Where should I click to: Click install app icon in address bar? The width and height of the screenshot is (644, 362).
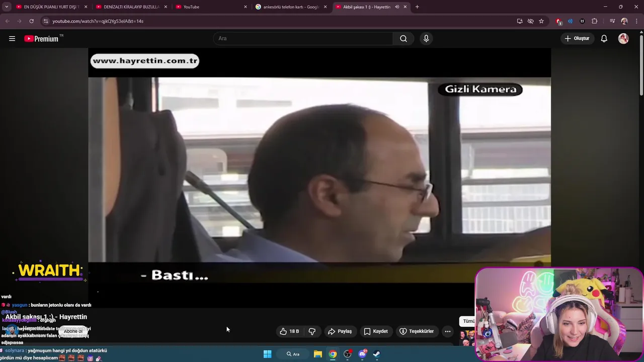tap(520, 21)
